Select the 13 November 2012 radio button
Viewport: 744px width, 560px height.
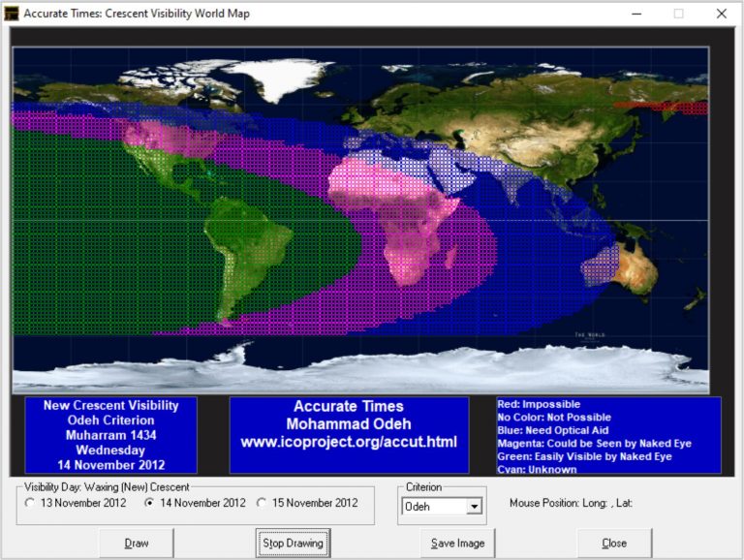click(30, 503)
